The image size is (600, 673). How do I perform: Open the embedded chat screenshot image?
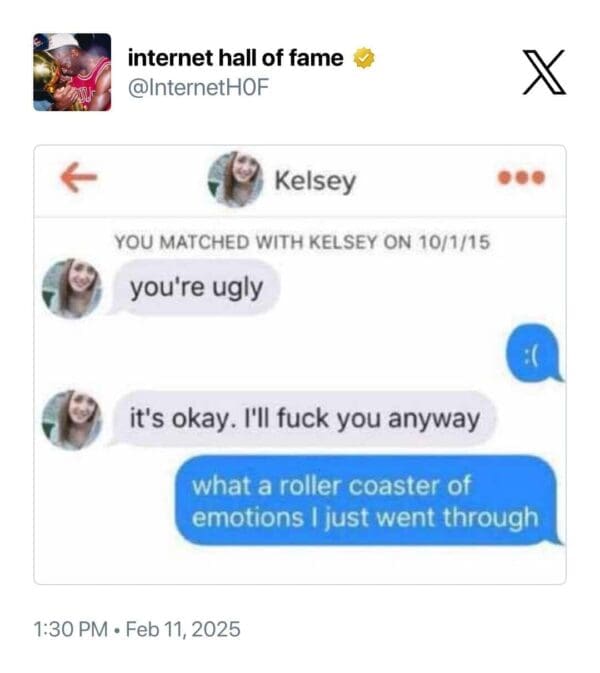pos(300,365)
